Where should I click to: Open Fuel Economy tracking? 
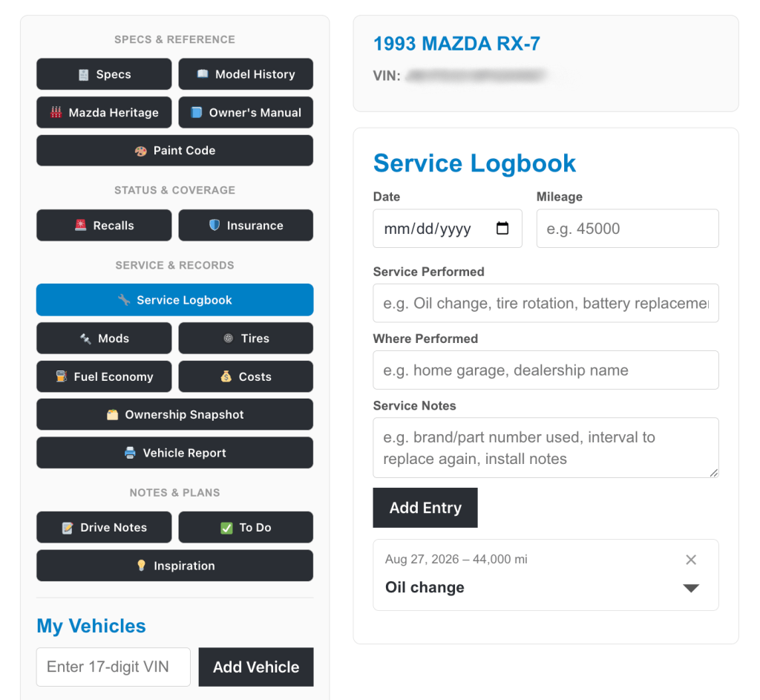point(104,376)
